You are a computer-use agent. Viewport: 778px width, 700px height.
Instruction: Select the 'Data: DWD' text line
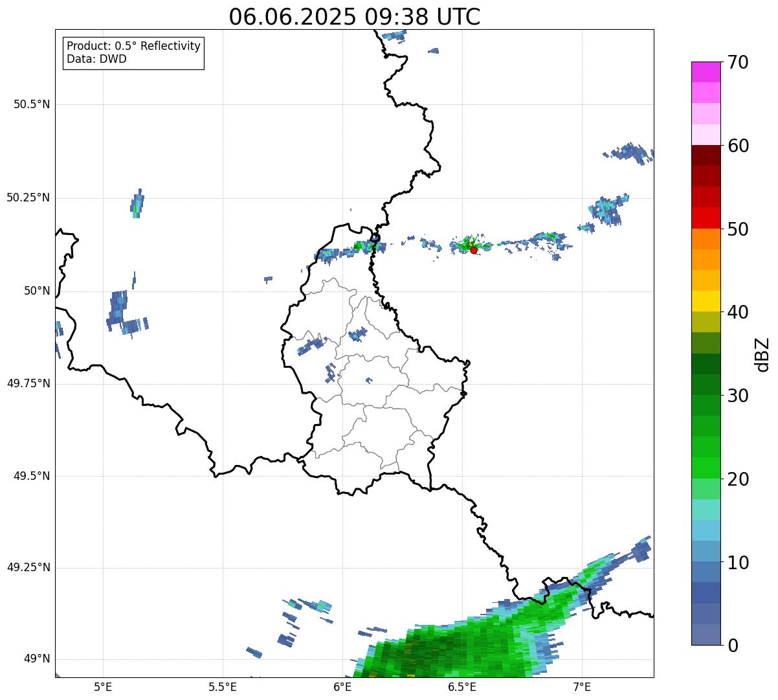coord(96,59)
